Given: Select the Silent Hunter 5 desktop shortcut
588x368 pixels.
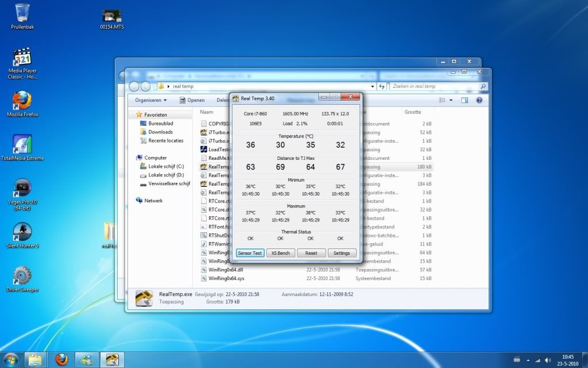Looking at the screenshot, I should point(22,232).
